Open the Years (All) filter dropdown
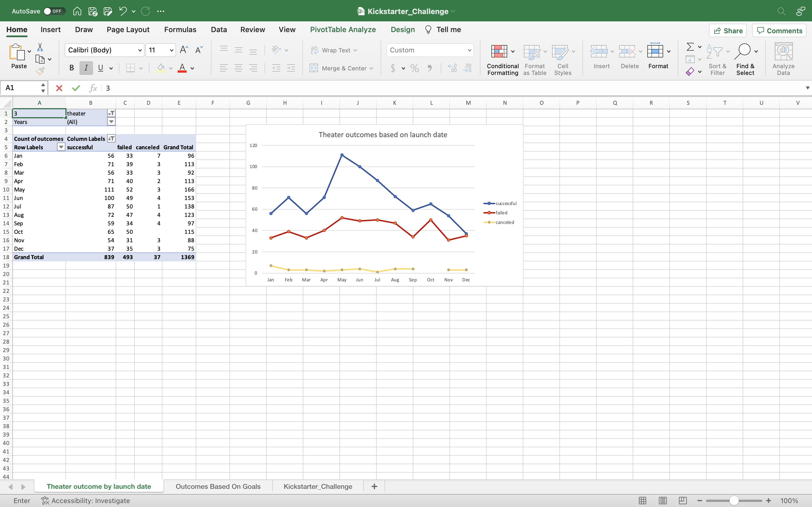 [x=111, y=121]
